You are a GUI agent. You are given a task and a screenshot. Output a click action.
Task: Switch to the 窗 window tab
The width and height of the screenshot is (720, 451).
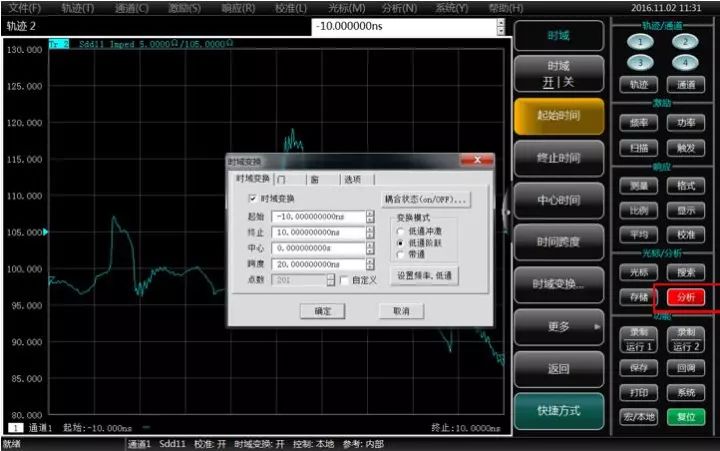[323, 180]
